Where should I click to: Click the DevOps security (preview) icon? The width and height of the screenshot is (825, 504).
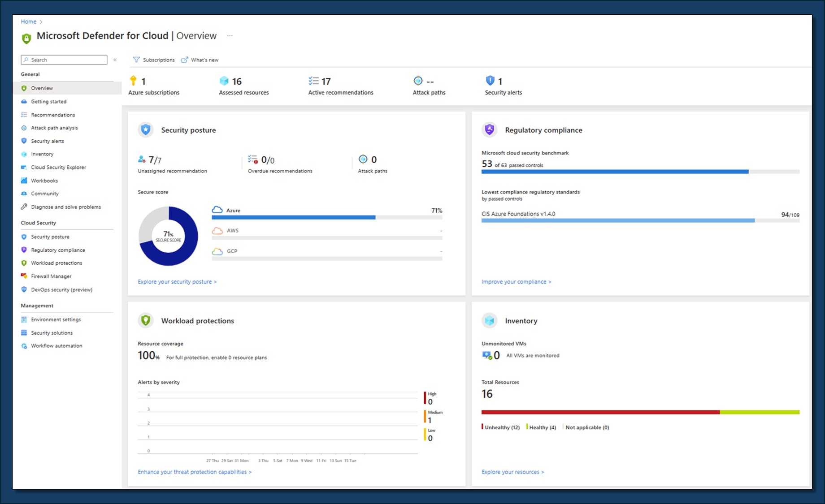24,289
